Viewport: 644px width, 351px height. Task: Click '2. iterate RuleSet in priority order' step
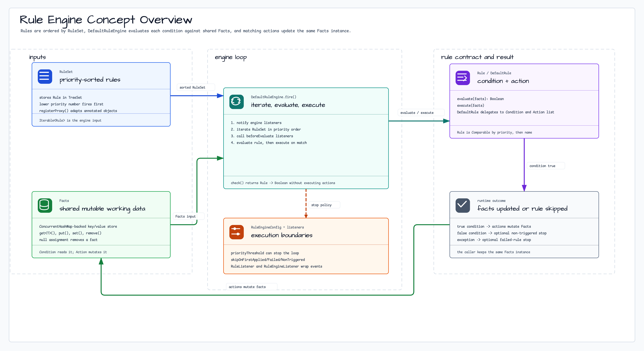(266, 129)
